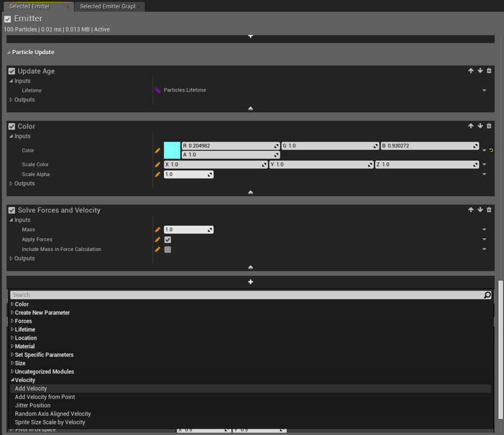Toggle the Emitter enabled checkbox

(8, 19)
